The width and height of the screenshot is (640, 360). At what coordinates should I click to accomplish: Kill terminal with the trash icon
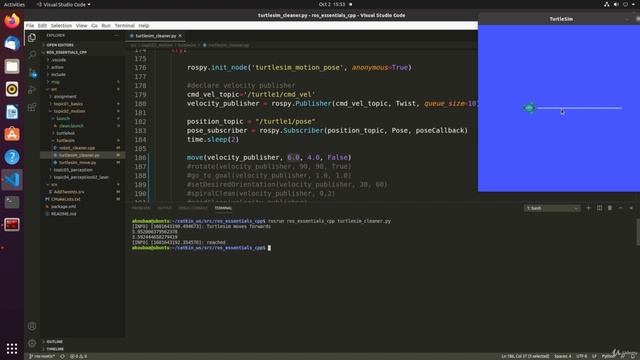(x=610, y=208)
